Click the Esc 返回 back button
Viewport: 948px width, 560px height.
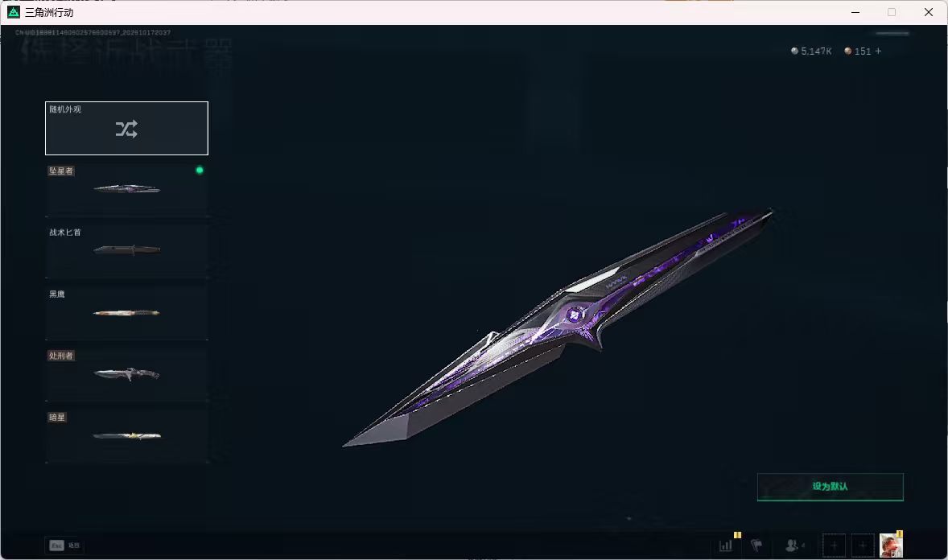(x=64, y=546)
